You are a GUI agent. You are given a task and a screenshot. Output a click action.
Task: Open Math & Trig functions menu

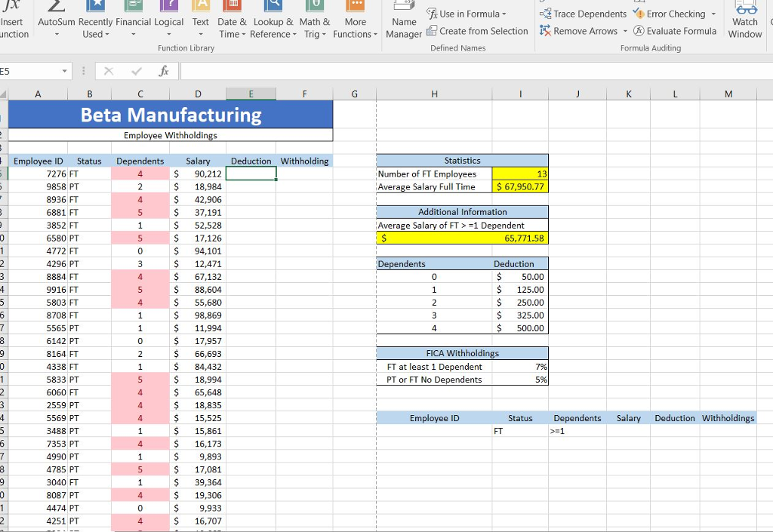pos(315,20)
